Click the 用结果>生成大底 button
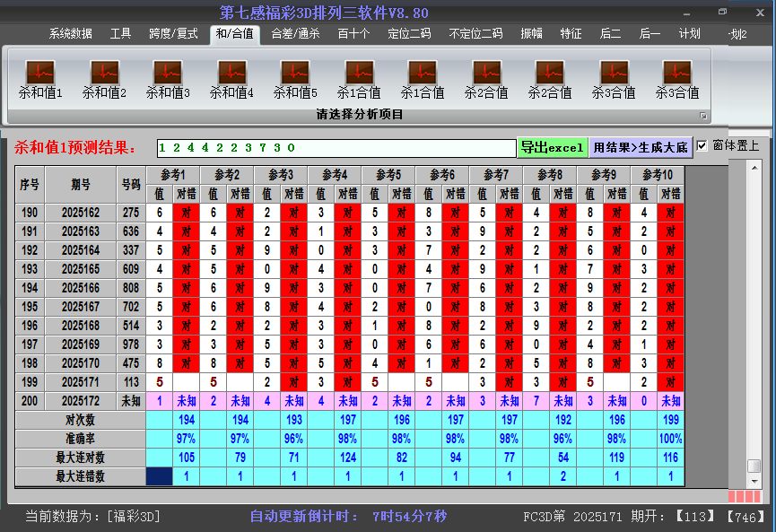776x532 pixels. (641, 147)
